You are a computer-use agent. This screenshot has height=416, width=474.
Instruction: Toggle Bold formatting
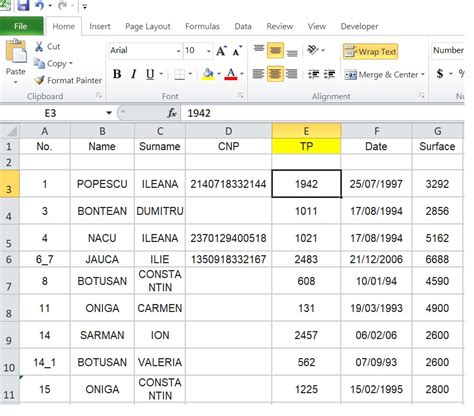[x=117, y=74]
